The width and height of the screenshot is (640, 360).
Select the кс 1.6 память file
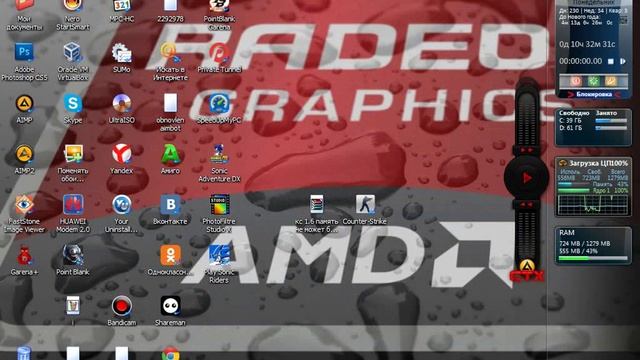click(316, 204)
